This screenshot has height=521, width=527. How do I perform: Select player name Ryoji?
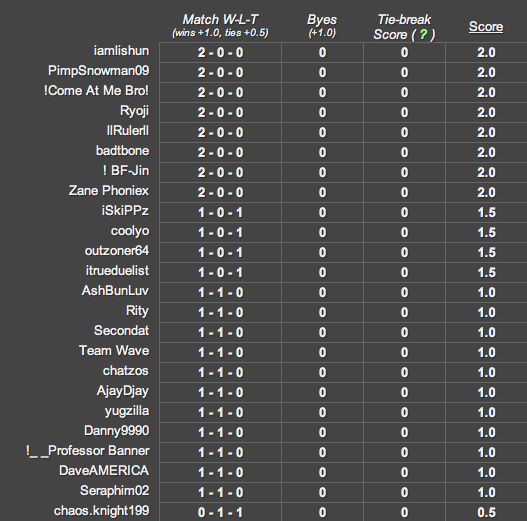tap(134, 111)
